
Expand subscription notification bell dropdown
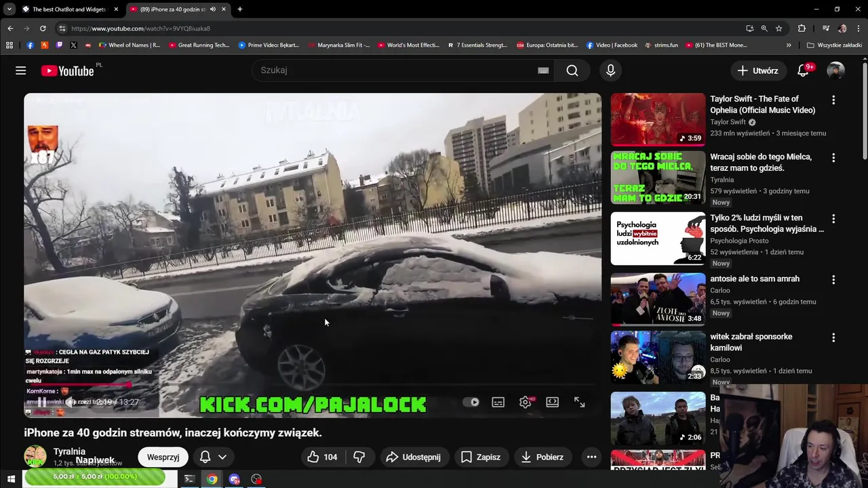[x=213, y=457]
